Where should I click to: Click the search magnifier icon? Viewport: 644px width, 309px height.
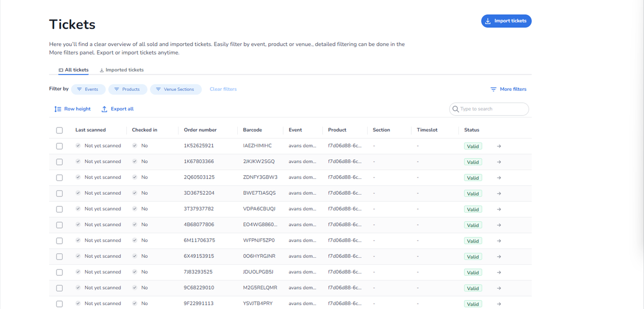(x=455, y=109)
